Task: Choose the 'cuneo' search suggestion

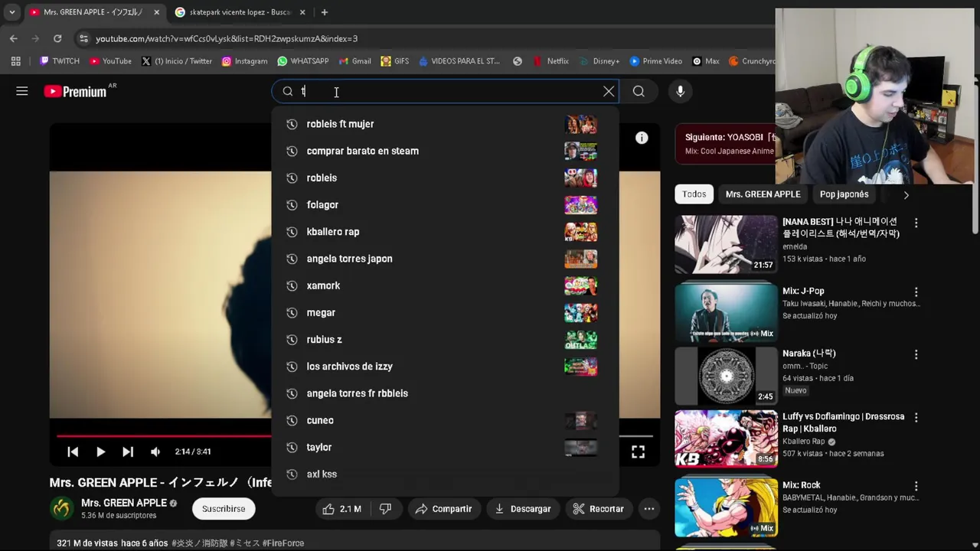Action: click(x=445, y=420)
